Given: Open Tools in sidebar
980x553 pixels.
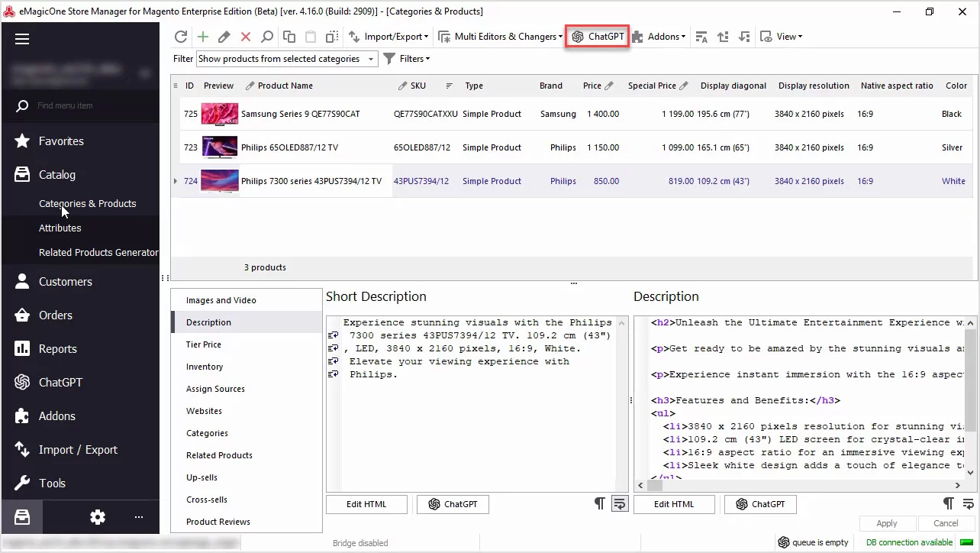Looking at the screenshot, I should pos(81,483).
